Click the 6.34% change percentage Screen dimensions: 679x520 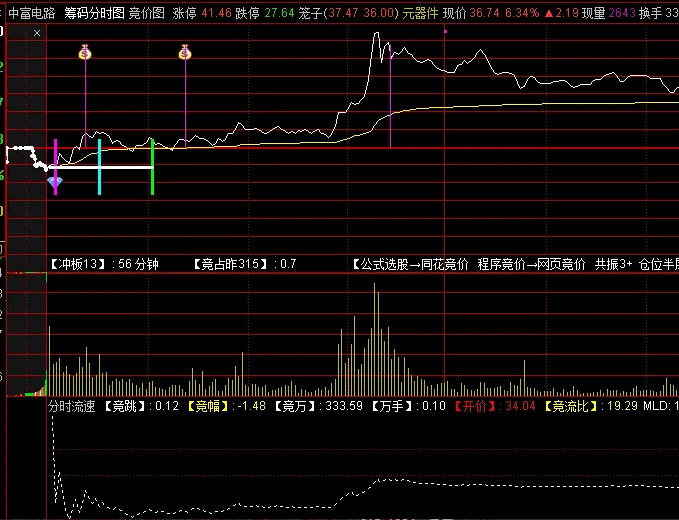tap(522, 13)
